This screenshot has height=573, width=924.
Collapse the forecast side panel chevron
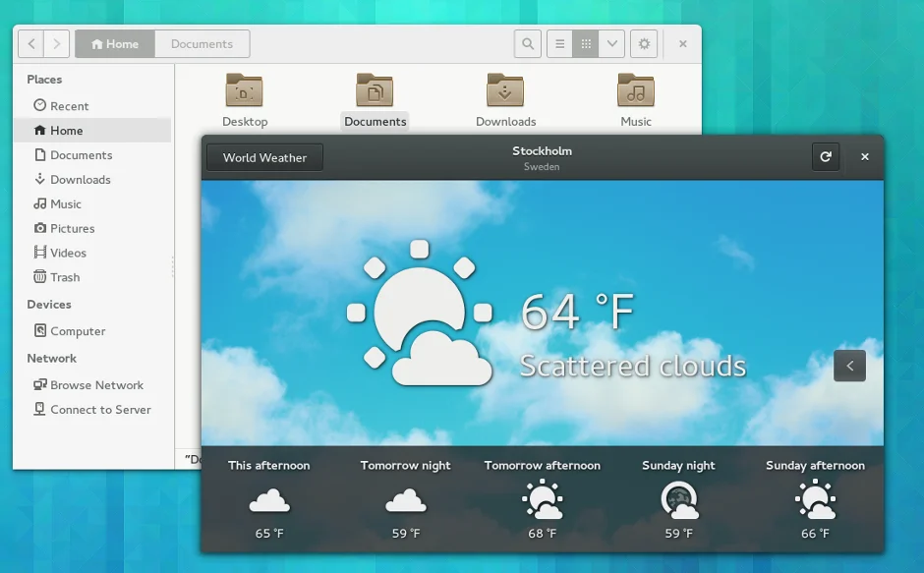click(849, 366)
